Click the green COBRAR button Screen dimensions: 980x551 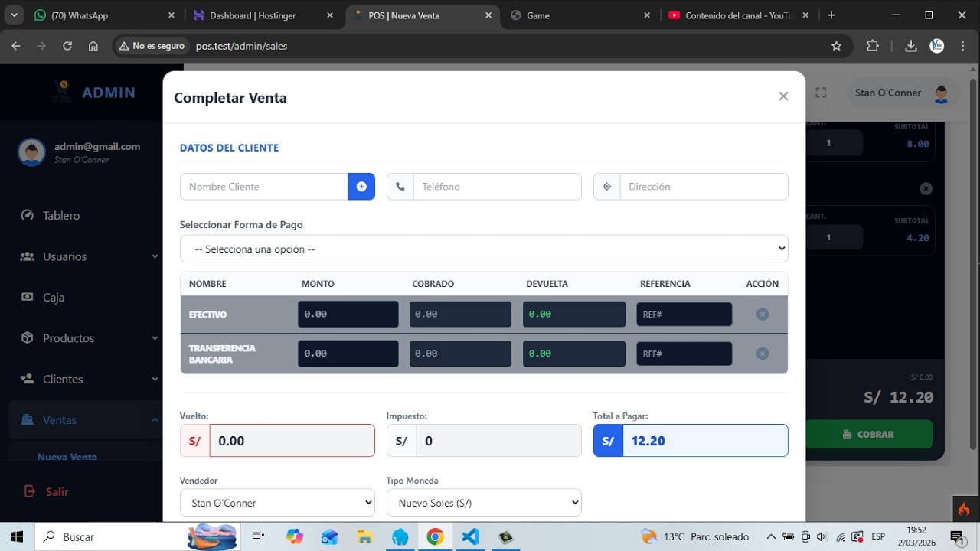[x=868, y=434]
